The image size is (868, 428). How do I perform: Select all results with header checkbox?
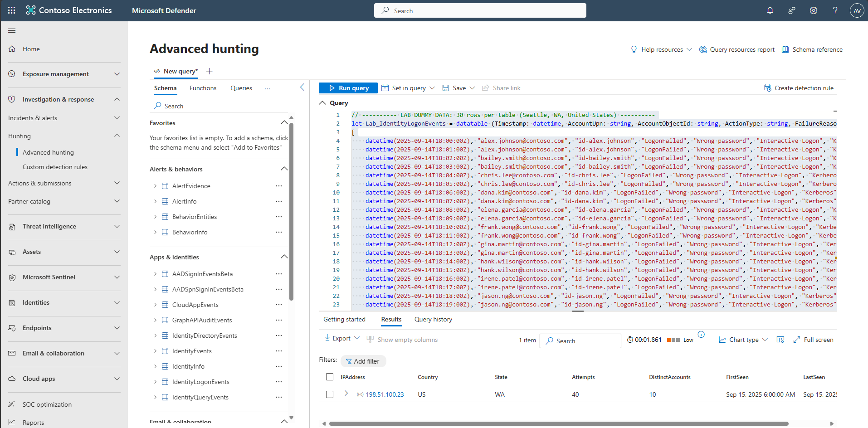330,377
